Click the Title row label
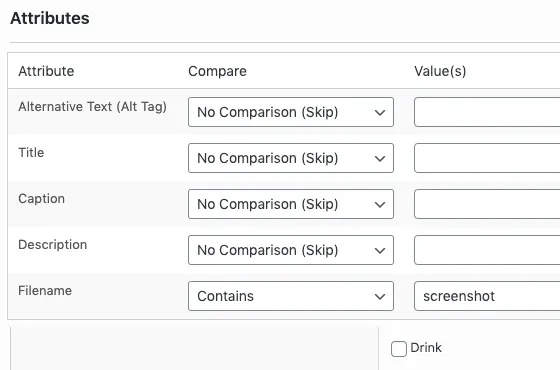This screenshot has width=560, height=370. click(x=31, y=152)
